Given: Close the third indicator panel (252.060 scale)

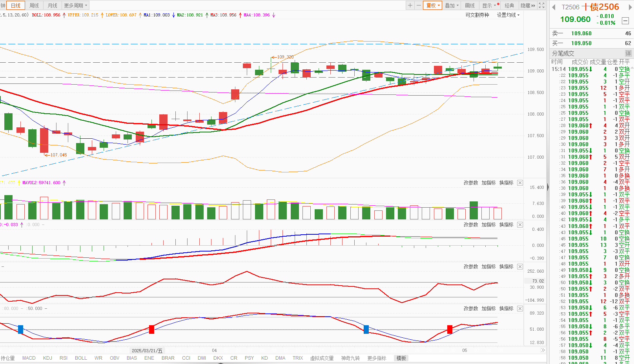Looking at the screenshot, I should pos(520,266).
